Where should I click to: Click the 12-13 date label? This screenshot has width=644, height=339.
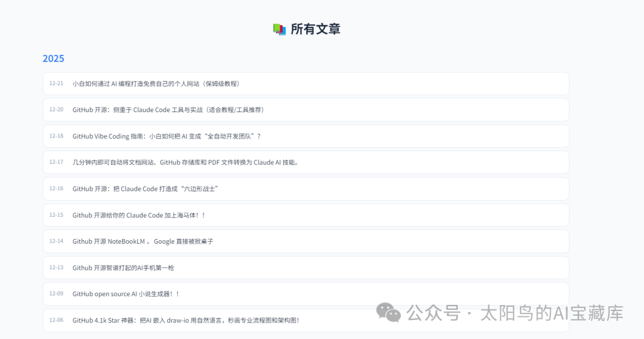(56, 268)
